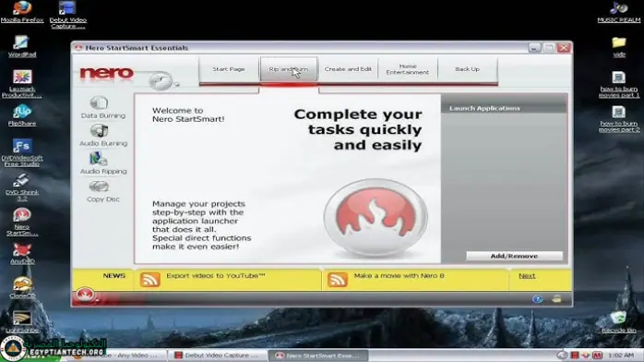Screen dimensions: 644x362
Task: Click the blue help icon in the bottom bar
Action: (x=537, y=298)
